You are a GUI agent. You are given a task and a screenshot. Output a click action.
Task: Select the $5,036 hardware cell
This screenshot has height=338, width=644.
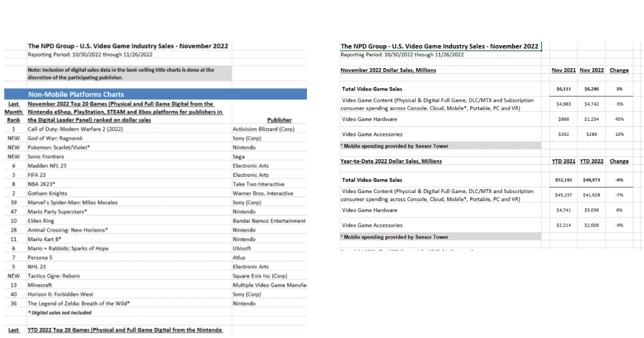591,210
